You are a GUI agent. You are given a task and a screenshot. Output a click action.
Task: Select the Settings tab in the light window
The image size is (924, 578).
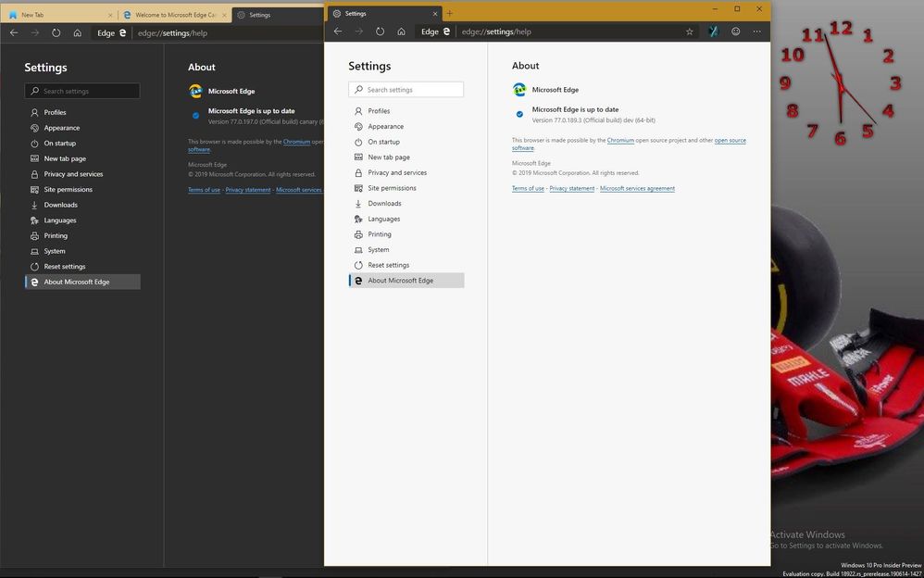pos(385,14)
